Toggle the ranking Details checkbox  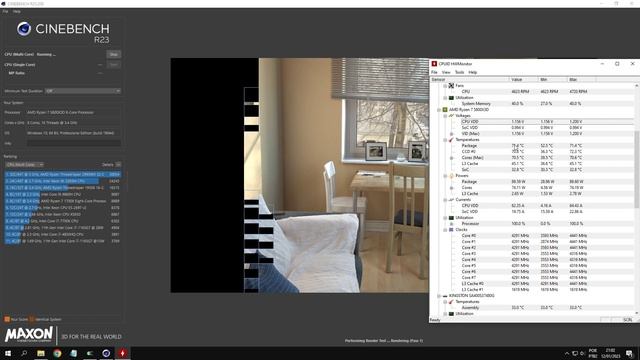118,164
